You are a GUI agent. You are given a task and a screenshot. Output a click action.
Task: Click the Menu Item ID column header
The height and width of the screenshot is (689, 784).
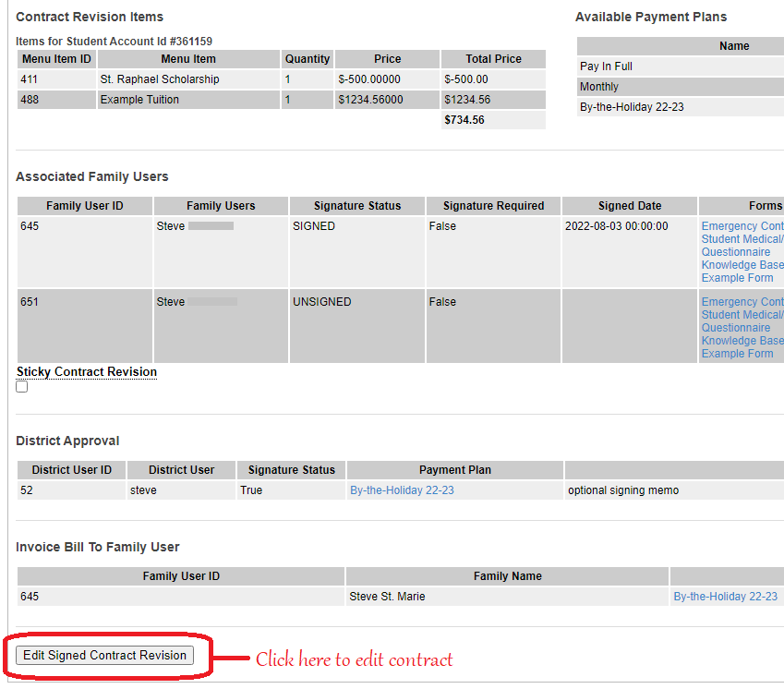coord(55,59)
